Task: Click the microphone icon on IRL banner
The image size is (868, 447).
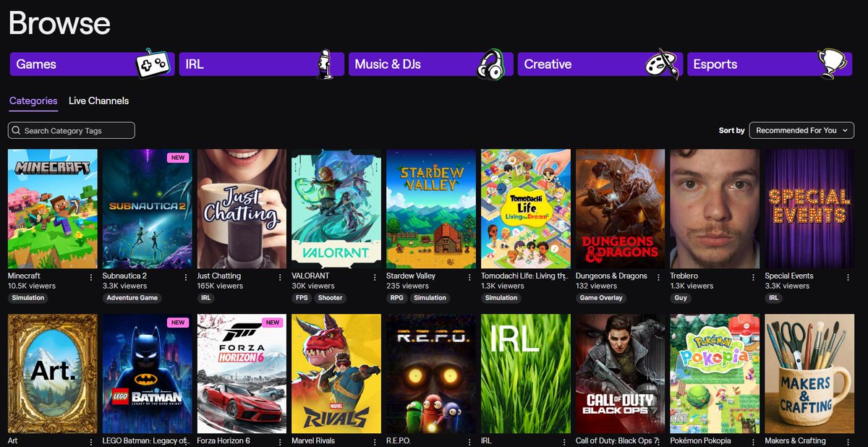Action: coord(325,64)
